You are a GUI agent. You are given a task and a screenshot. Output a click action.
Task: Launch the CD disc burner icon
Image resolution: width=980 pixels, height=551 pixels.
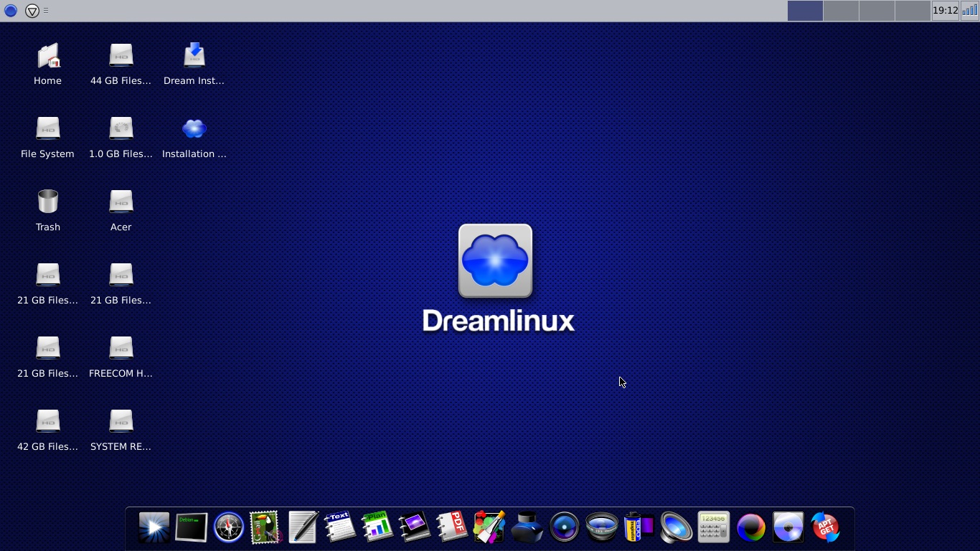788,527
